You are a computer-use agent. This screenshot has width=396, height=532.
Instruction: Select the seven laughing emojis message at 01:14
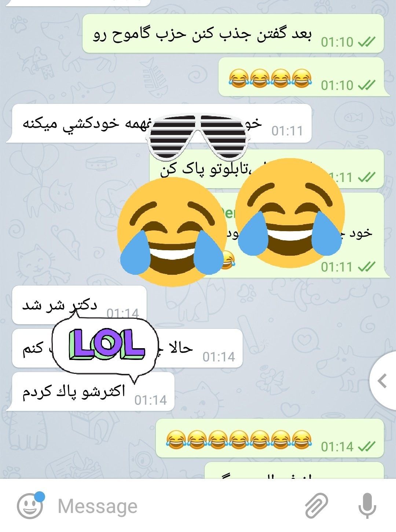coord(270,438)
